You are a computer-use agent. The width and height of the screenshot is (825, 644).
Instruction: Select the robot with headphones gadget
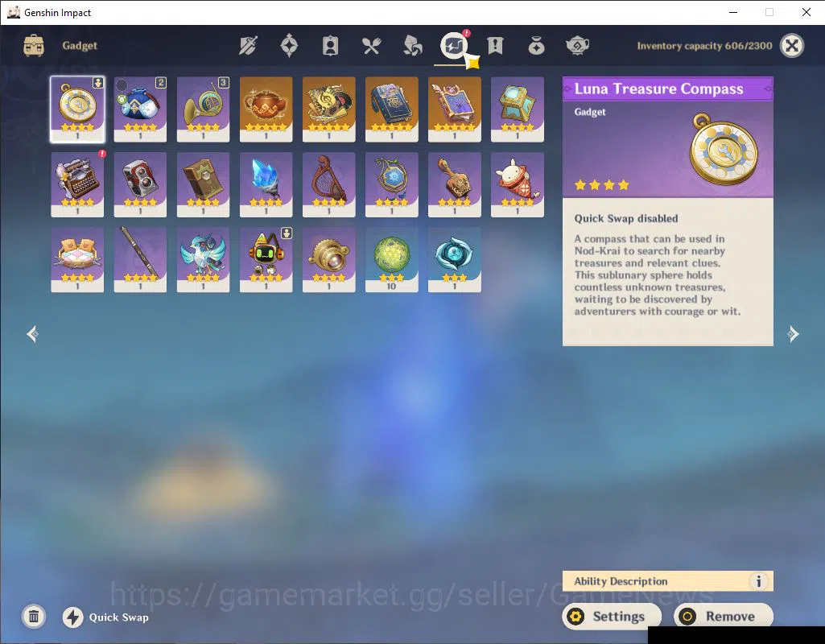[266, 260]
